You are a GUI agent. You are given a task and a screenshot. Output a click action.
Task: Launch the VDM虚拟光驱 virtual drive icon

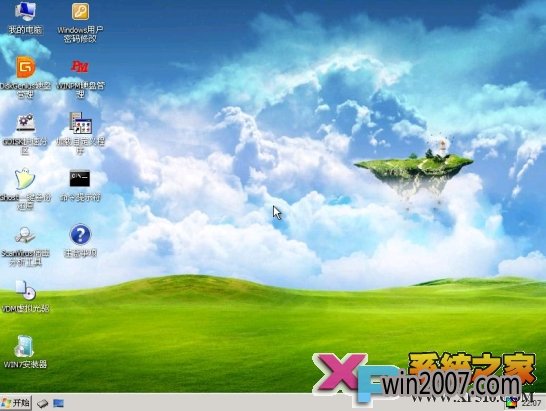[26, 290]
